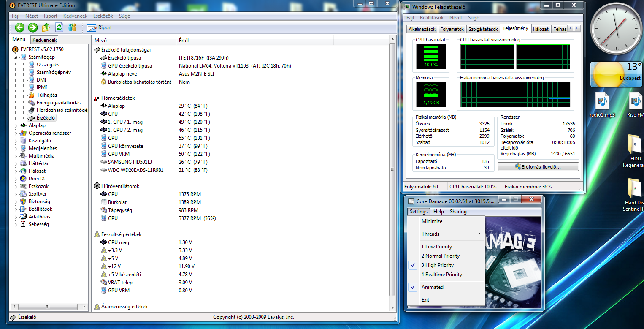Click the green Back arrow in EVEREST toolbar

(x=19, y=27)
